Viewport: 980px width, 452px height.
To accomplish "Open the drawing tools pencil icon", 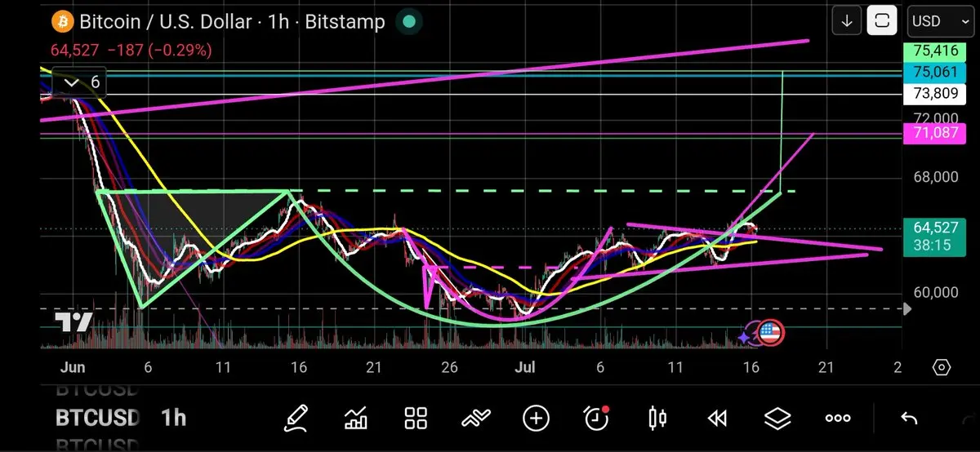I will click(x=296, y=419).
